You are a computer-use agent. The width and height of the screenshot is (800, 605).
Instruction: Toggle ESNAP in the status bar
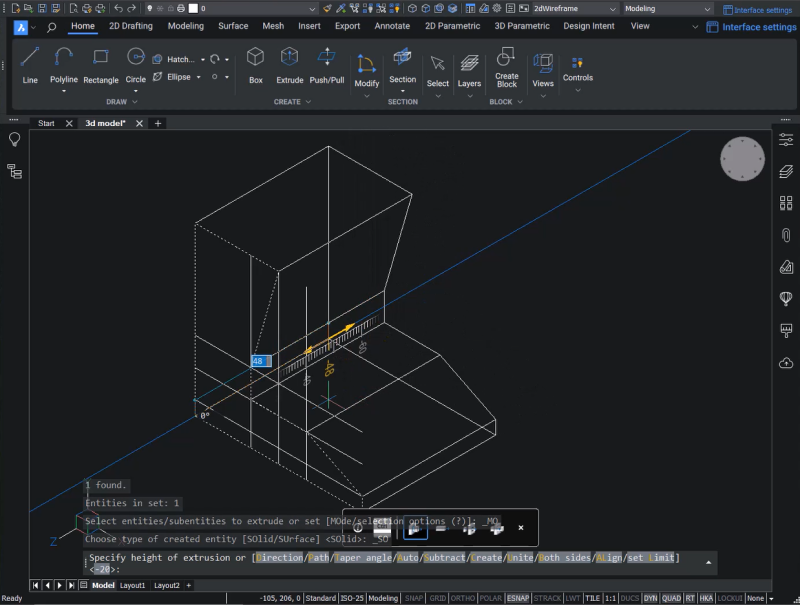click(x=516, y=597)
